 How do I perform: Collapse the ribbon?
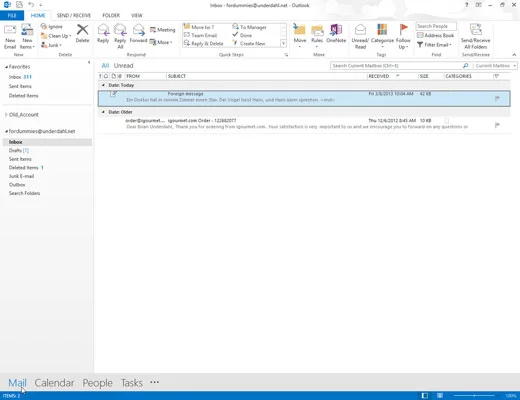tap(514, 55)
